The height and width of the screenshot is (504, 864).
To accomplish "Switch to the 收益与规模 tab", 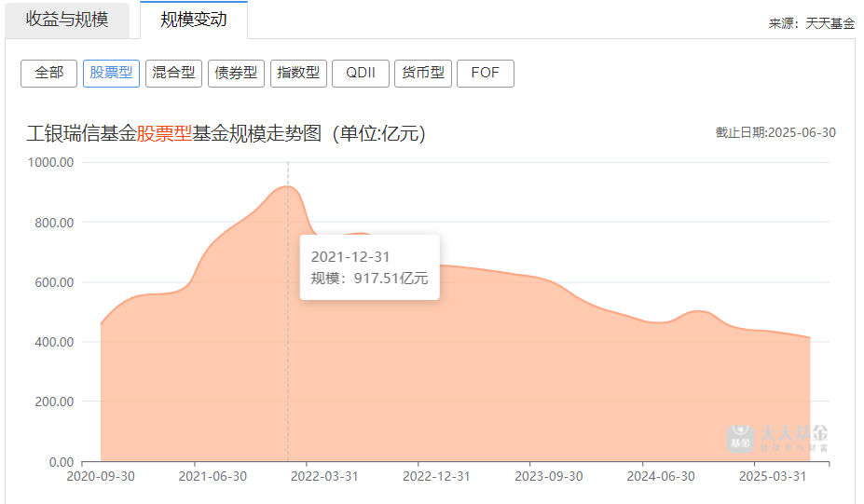I will click(x=67, y=20).
